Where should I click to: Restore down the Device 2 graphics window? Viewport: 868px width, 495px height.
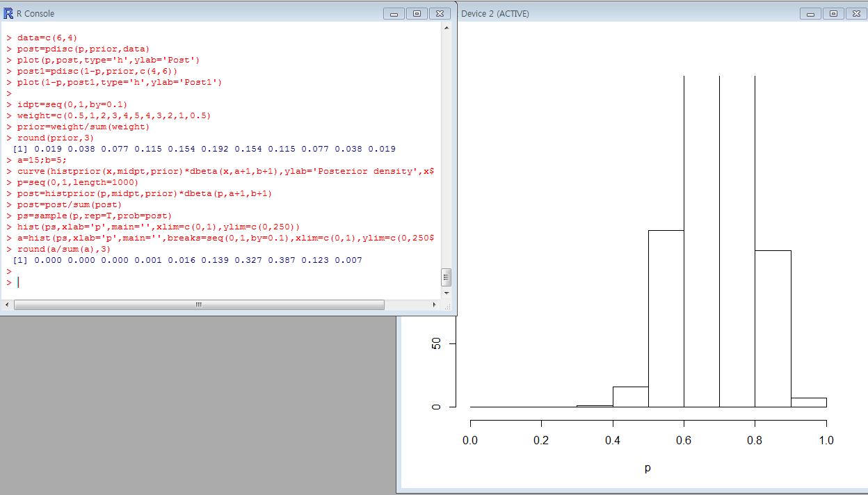(x=833, y=13)
